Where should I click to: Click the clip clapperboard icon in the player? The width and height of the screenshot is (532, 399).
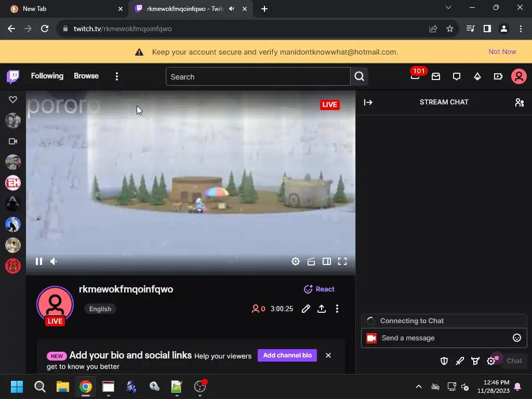[311, 261]
